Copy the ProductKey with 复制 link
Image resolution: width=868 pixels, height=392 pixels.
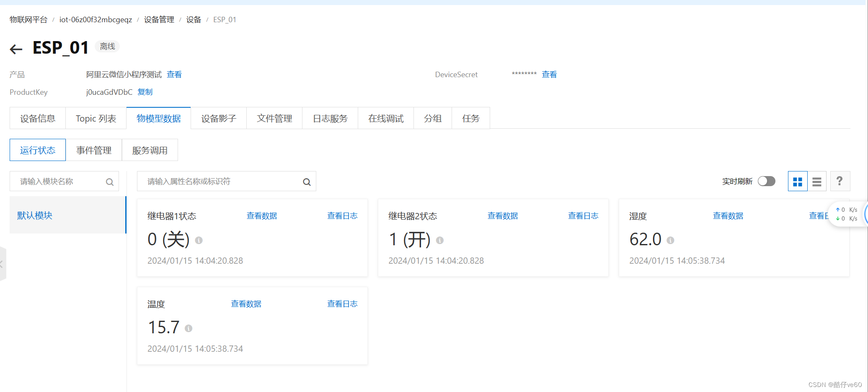145,92
